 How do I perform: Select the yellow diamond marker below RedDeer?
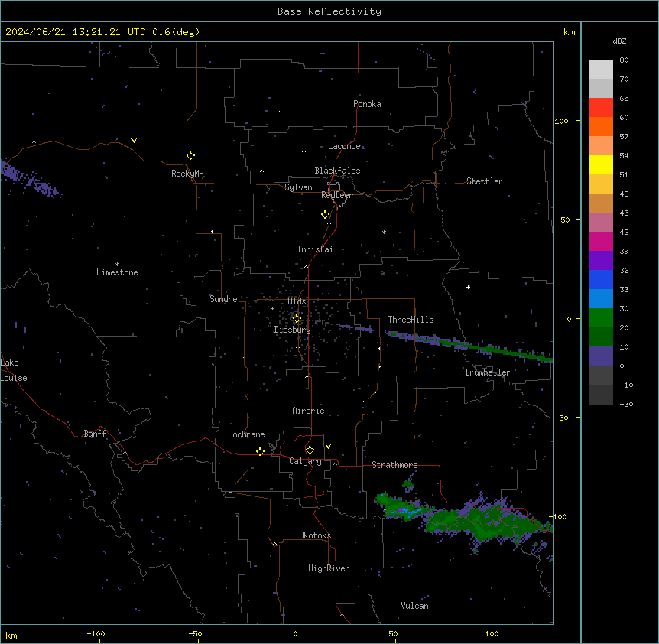point(326,215)
